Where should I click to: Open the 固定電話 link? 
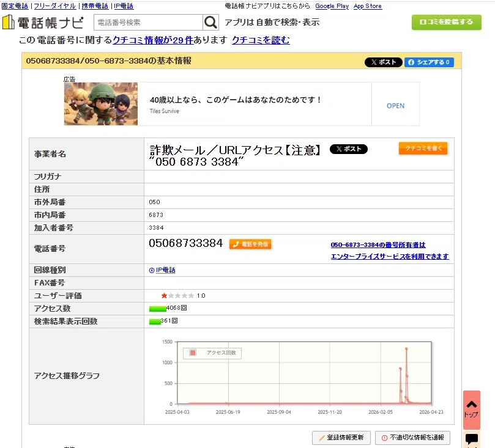point(15,6)
